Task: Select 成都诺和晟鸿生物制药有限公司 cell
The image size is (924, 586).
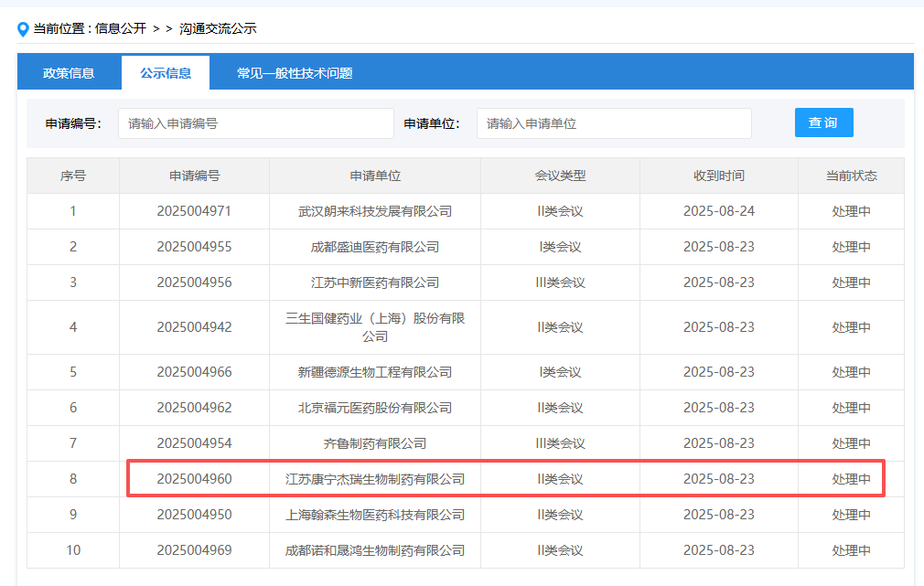Action: (x=375, y=550)
